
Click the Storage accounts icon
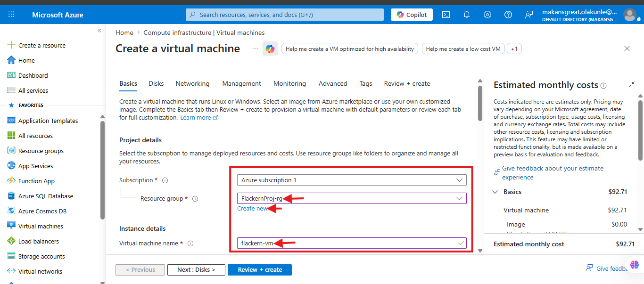(11, 256)
